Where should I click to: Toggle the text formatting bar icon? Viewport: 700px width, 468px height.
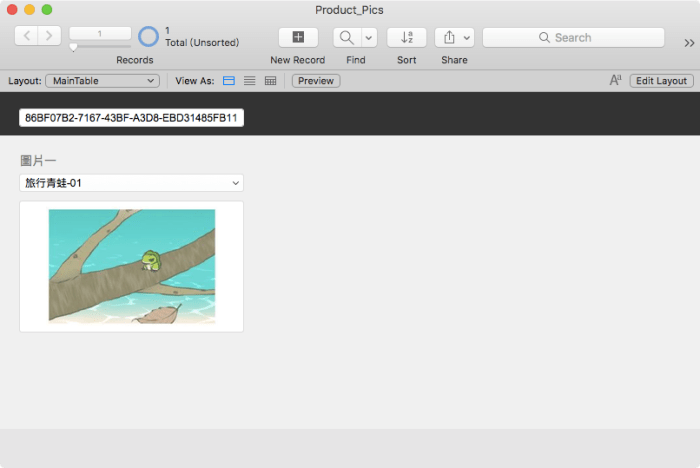tap(615, 80)
